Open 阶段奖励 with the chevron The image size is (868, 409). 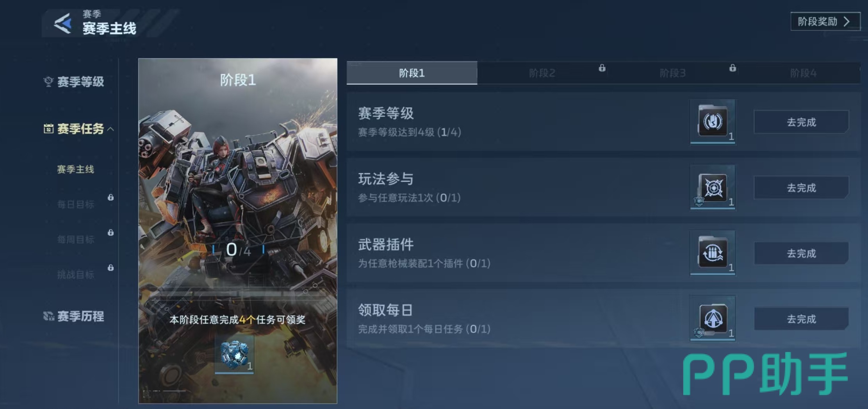[x=825, y=21]
